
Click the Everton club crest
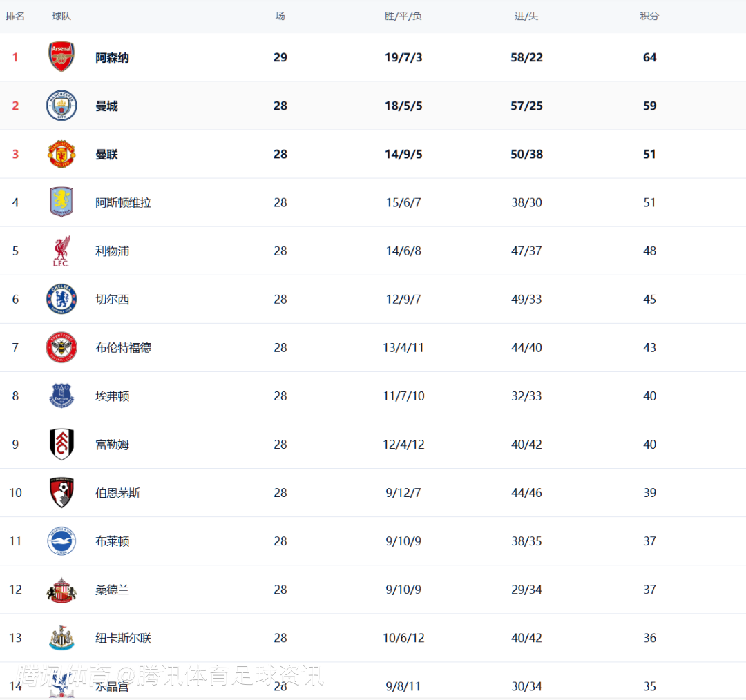(x=61, y=396)
